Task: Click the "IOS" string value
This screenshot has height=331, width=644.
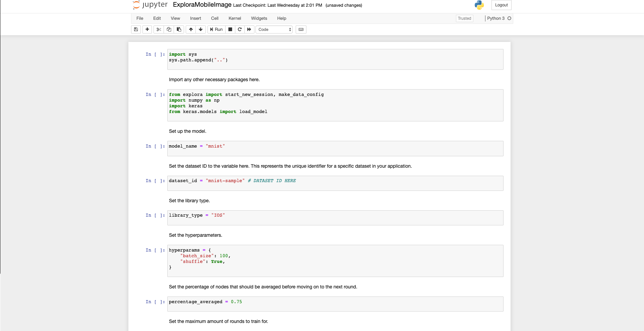Action: (x=218, y=215)
